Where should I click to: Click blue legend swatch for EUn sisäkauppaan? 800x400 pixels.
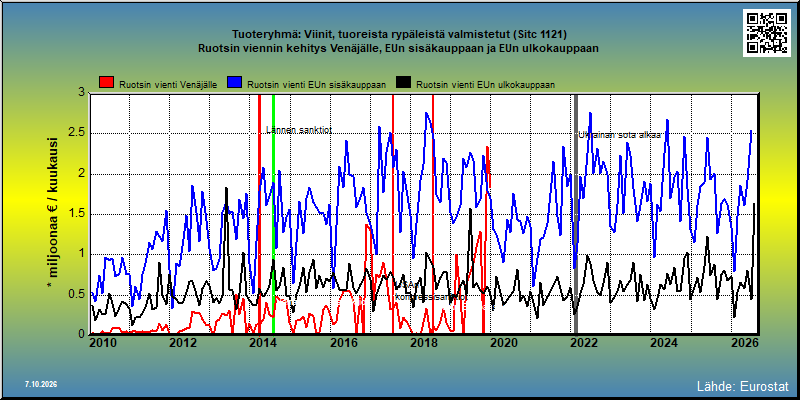[235, 83]
